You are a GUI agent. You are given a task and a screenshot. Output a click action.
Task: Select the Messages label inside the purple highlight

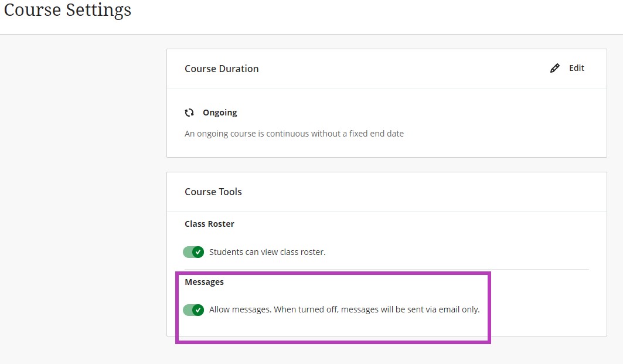204,281
